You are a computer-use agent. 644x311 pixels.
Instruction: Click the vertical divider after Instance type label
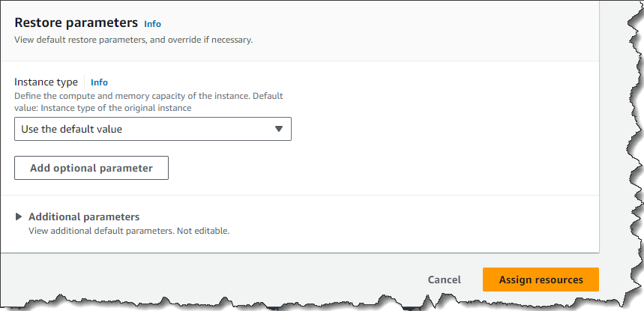[85, 82]
